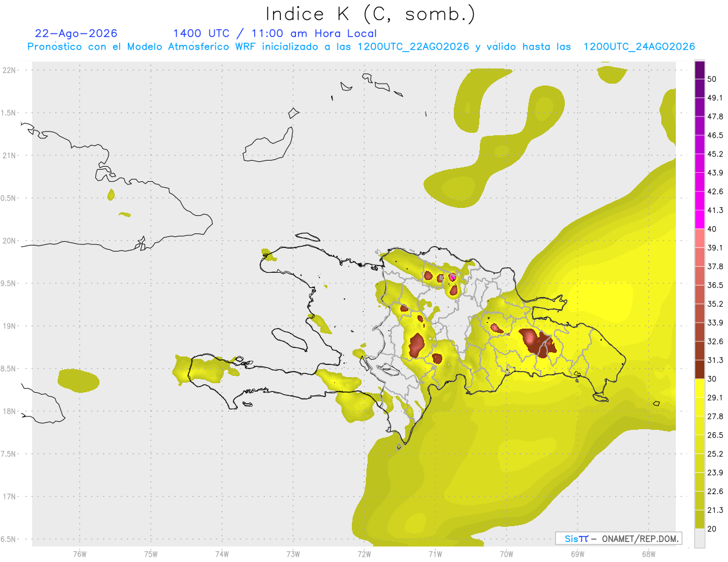
Task: Click the 'Pronostico con el Modelo Atmosferico WRF' subtitle line
Action: tap(361, 47)
